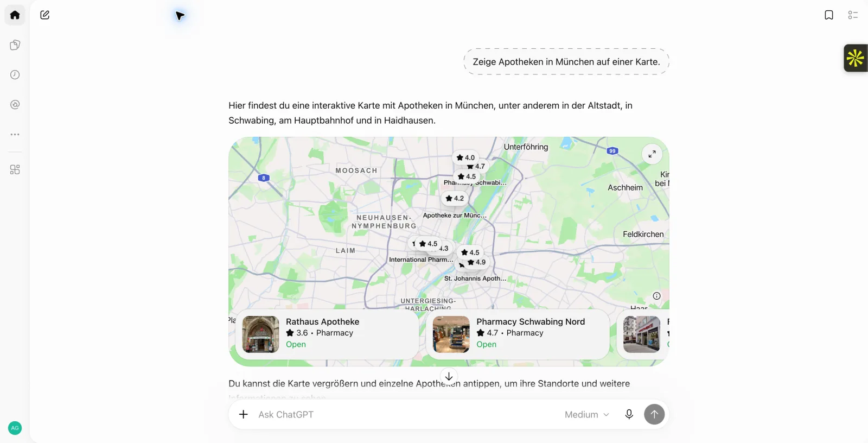Expand the map to fullscreen

point(652,154)
